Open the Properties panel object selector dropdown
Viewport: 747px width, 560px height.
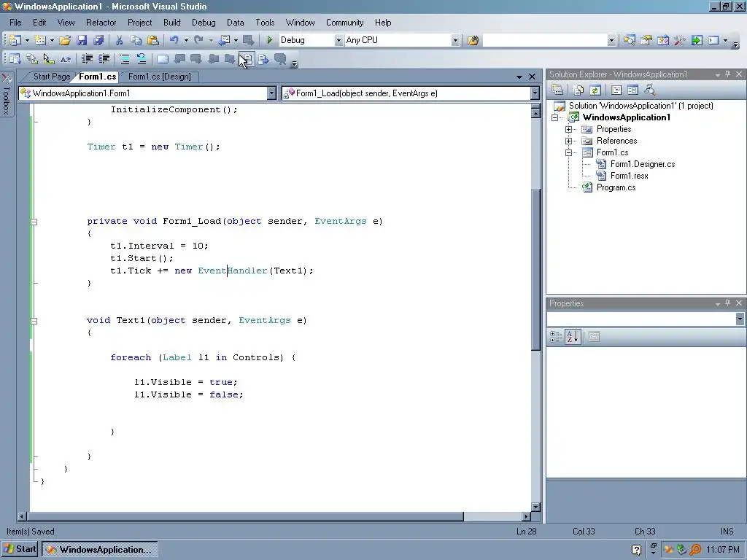(x=740, y=319)
